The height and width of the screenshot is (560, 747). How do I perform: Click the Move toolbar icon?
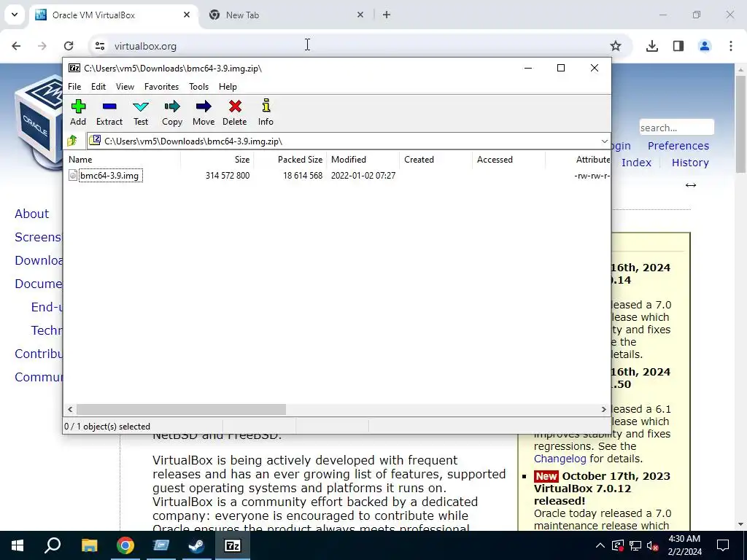[x=204, y=113]
